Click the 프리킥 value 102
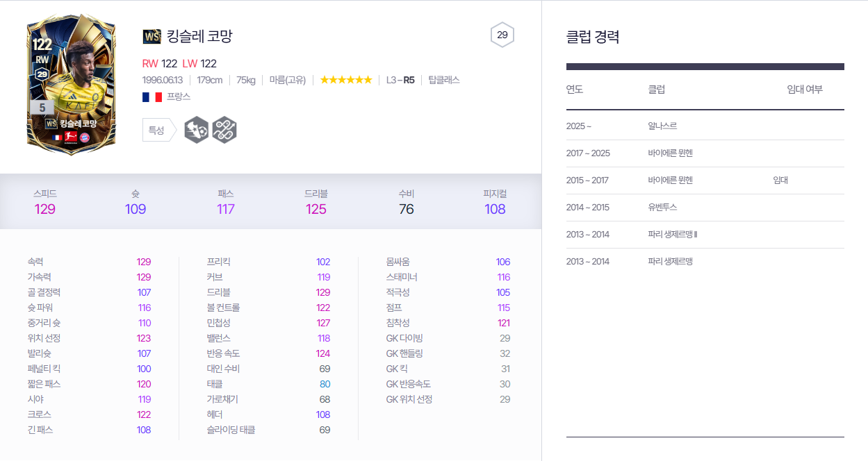The image size is (868, 461). tap(323, 262)
